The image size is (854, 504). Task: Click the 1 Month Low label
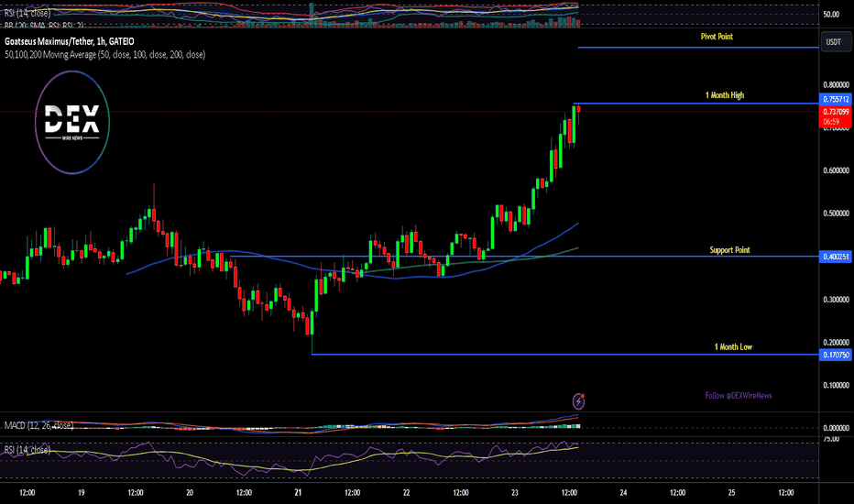[733, 347]
